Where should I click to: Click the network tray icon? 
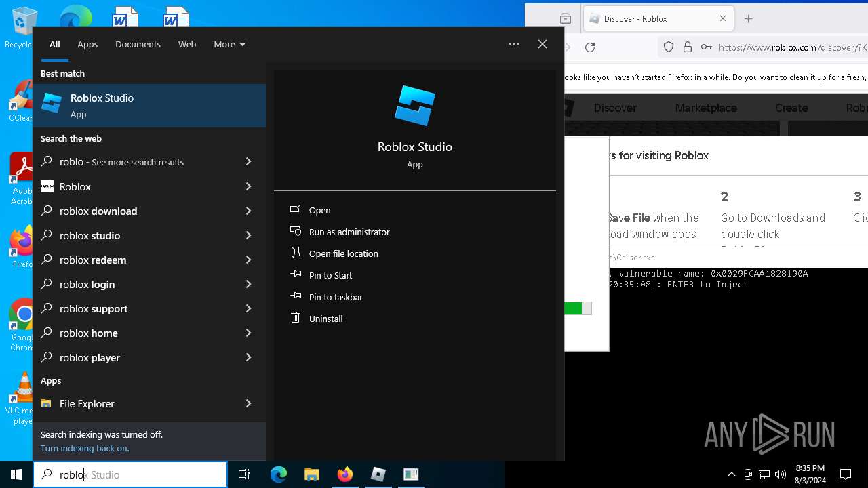point(764,474)
